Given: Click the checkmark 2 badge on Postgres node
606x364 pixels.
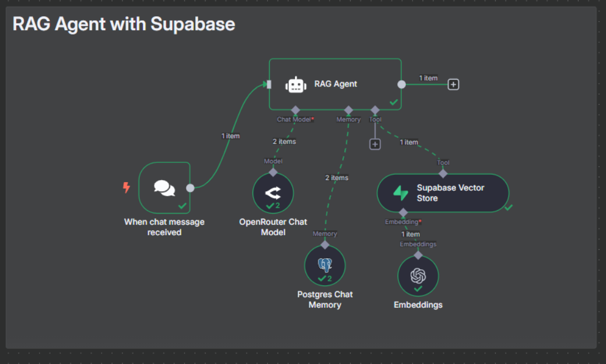Looking at the screenshot, I should (x=324, y=278).
